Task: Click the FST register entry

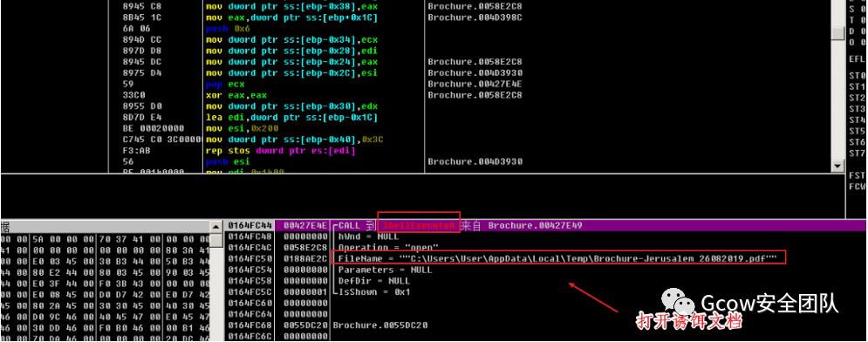Action: click(857, 175)
